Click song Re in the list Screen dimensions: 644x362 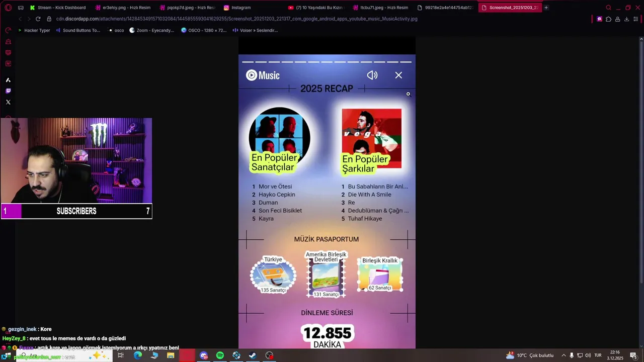351,203
